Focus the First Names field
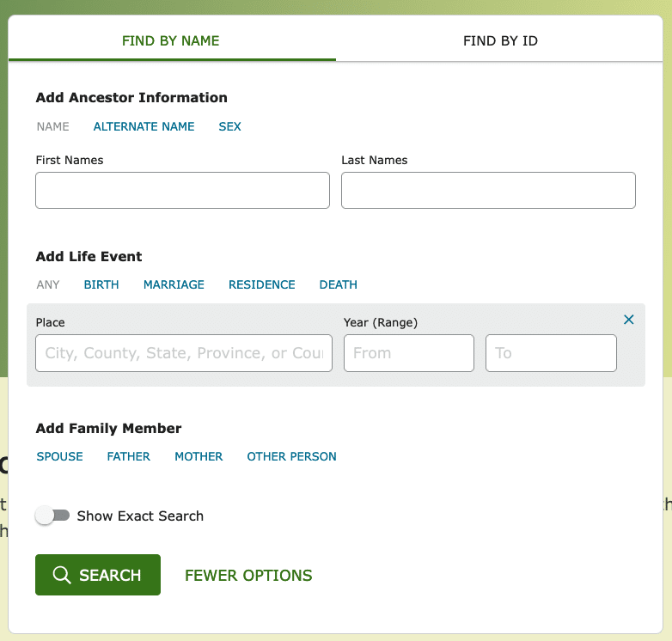672x641 pixels. click(x=182, y=190)
